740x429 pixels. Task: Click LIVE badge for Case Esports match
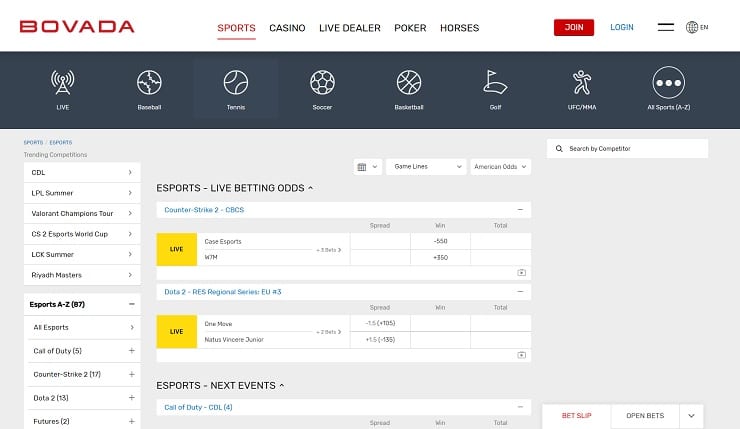coord(177,249)
